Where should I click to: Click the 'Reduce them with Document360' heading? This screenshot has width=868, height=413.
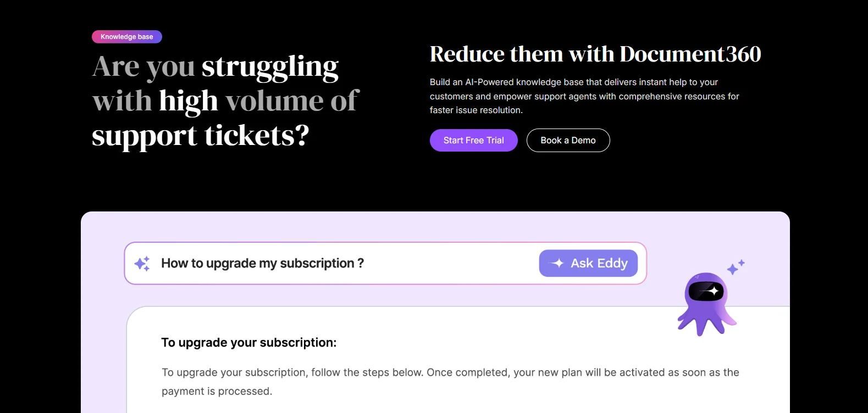(595, 54)
